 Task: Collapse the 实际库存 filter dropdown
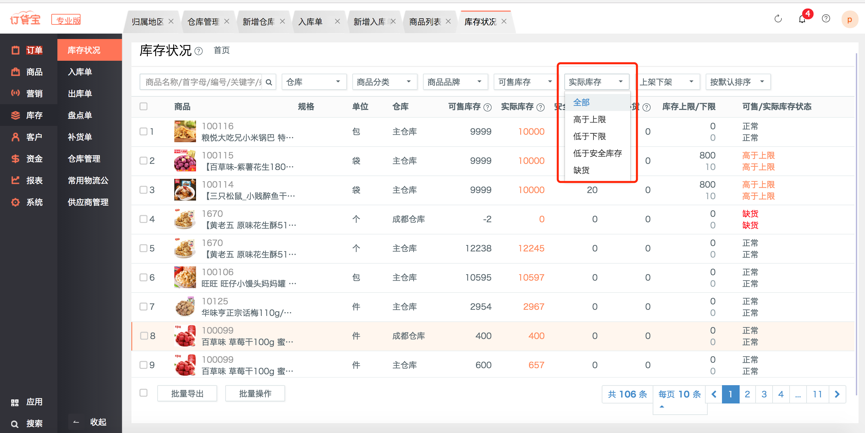[597, 82]
